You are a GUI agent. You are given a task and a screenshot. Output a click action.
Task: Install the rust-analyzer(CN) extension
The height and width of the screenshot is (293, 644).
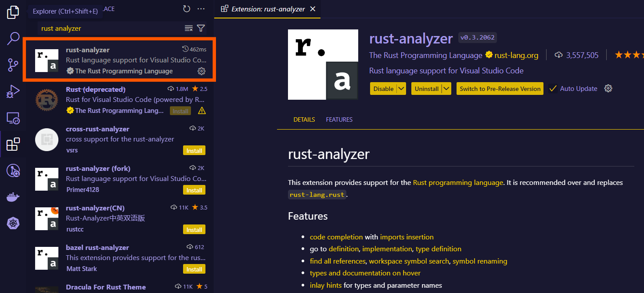[x=194, y=230]
